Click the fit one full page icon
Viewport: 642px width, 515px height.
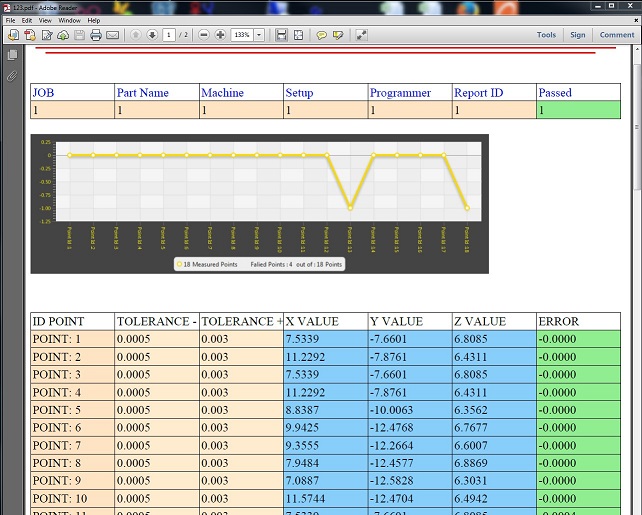click(298, 35)
